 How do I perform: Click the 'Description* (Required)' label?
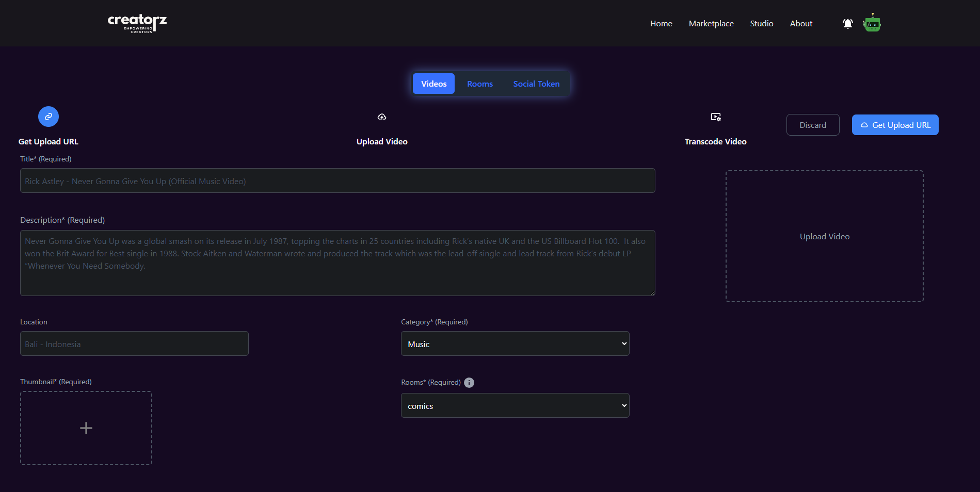62,220
